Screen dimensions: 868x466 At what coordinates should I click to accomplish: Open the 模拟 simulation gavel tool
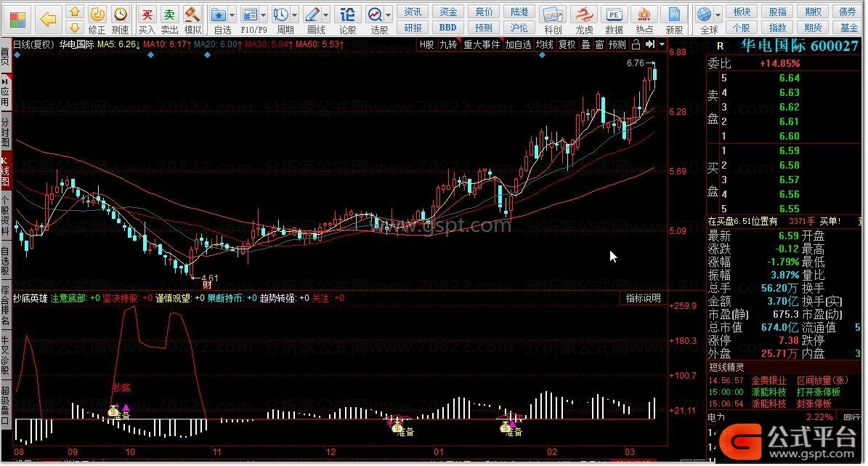(192, 20)
